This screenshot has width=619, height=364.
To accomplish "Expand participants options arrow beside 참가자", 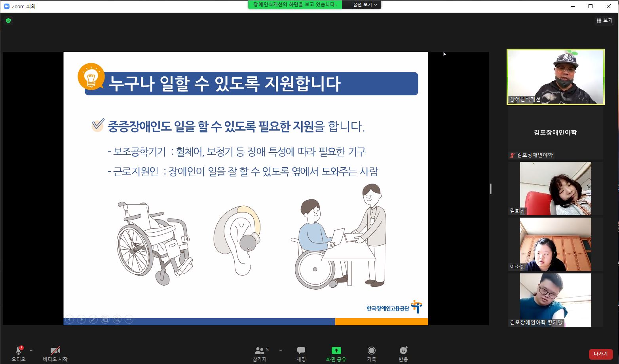I will click(281, 351).
